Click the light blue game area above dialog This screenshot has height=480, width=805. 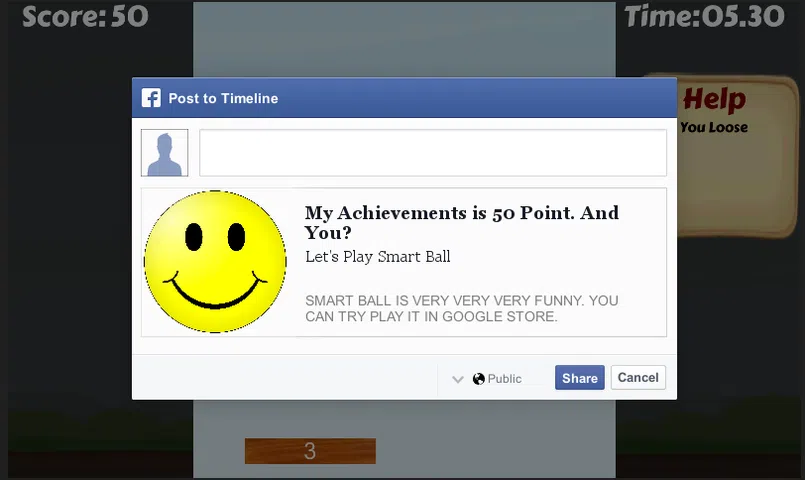403,38
